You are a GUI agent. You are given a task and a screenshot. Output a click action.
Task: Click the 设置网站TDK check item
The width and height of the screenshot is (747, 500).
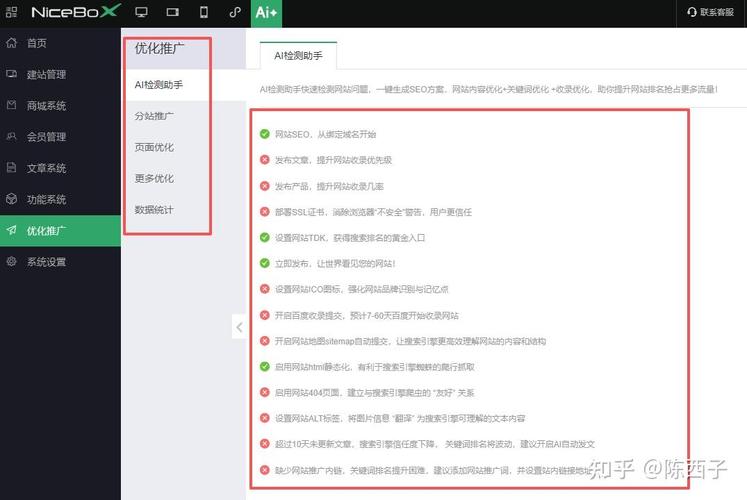point(350,238)
